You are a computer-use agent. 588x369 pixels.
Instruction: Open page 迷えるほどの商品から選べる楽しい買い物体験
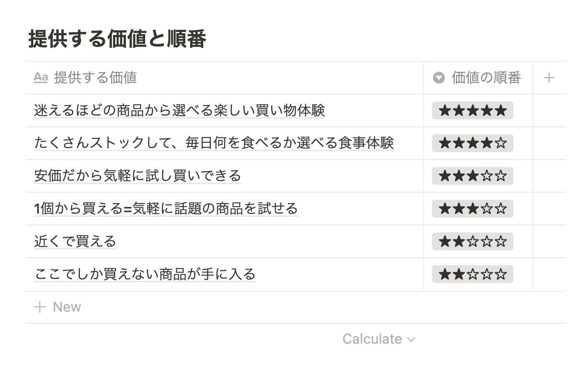(x=179, y=111)
